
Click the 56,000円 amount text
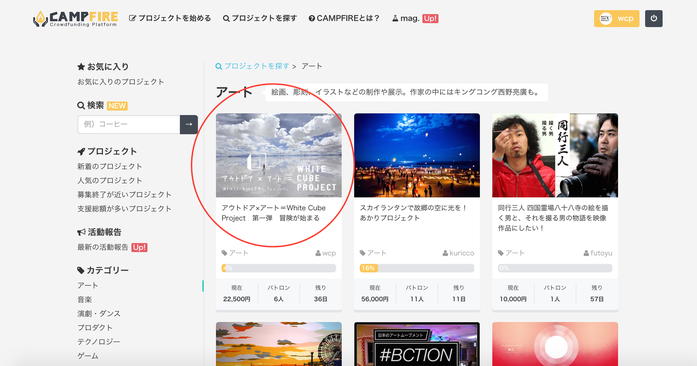[375, 299]
